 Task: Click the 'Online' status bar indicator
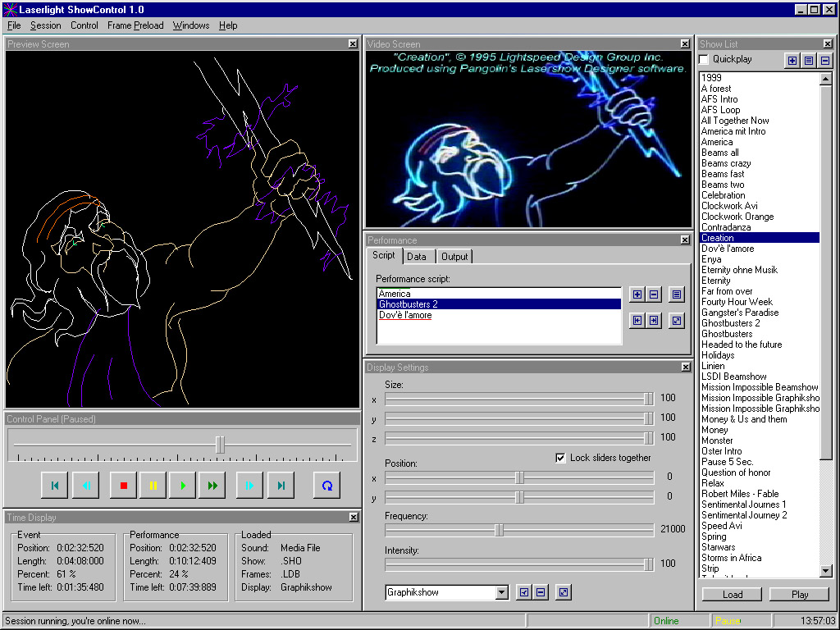[x=678, y=621]
